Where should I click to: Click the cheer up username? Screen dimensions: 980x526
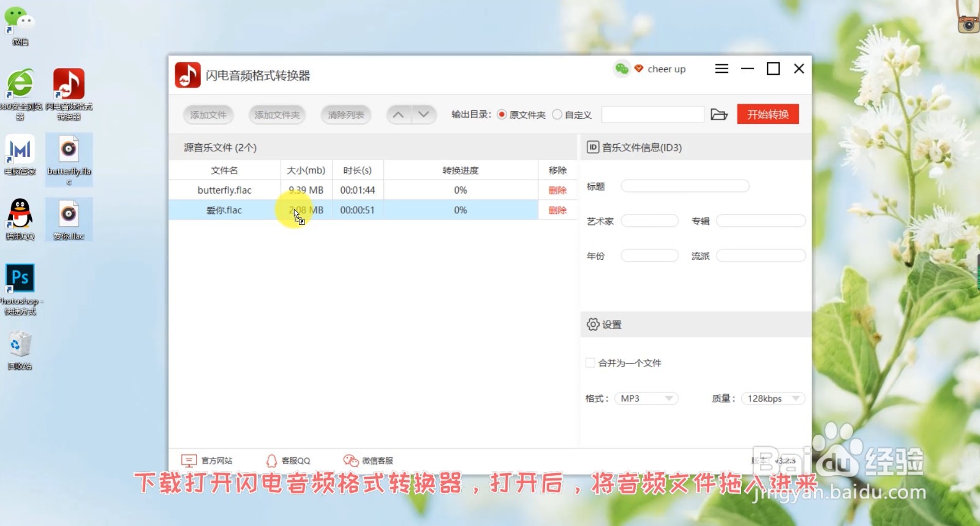[x=666, y=69]
